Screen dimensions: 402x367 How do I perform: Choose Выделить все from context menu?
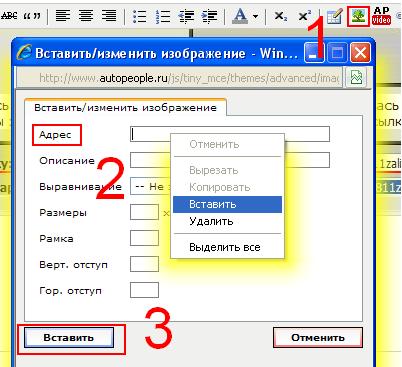227,247
